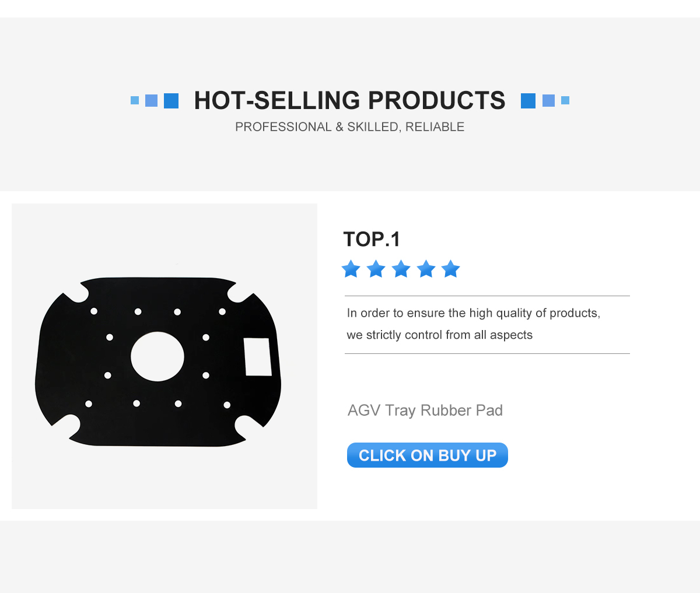Click the rectangular cutout in the rubber pad

click(x=258, y=357)
